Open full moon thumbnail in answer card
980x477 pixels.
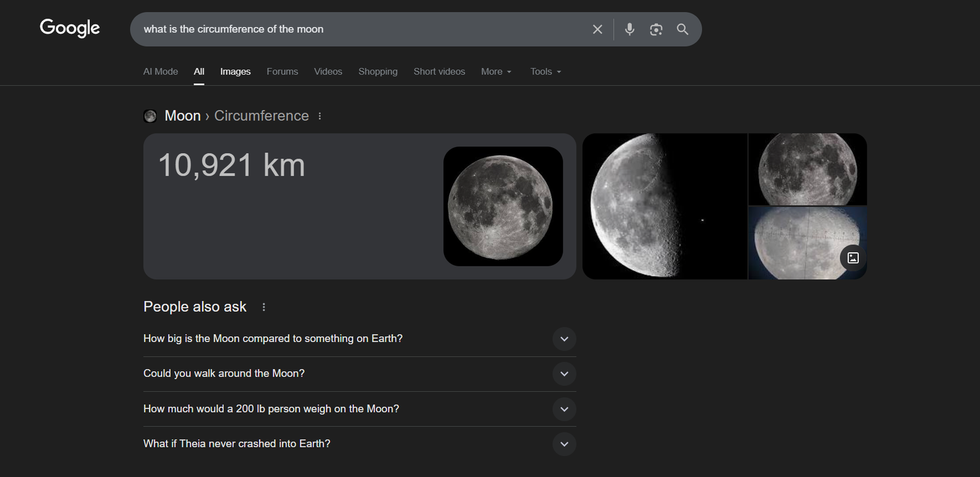coord(503,206)
